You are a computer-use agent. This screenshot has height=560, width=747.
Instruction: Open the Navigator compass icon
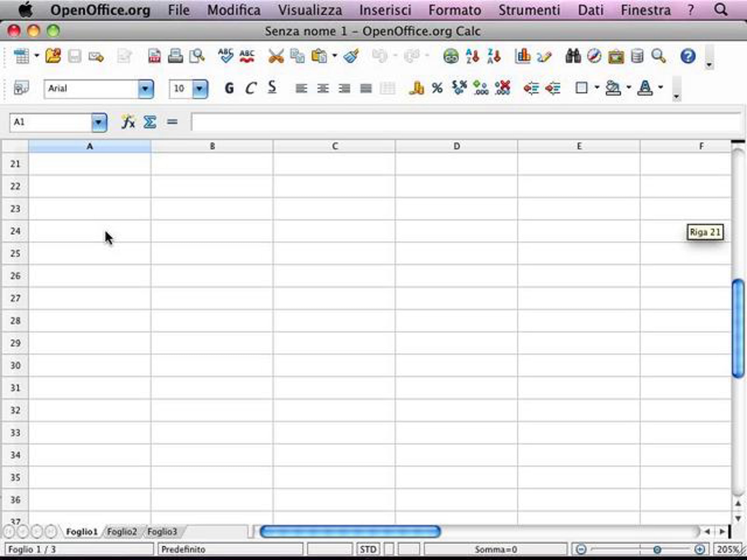pyautogui.click(x=594, y=56)
